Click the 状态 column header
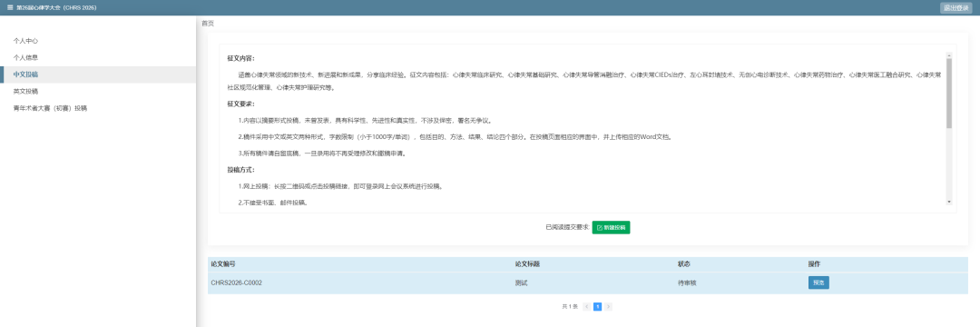980x327 pixels. click(684, 263)
